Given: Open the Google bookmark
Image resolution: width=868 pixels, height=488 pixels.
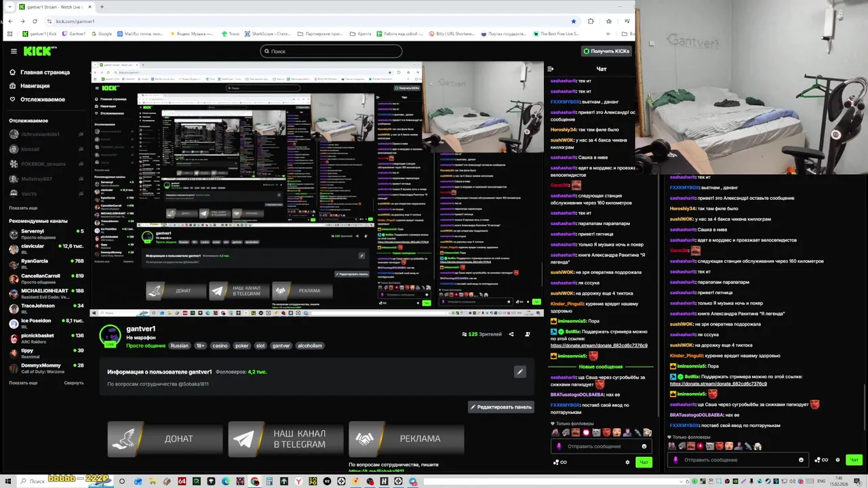Looking at the screenshot, I should [x=102, y=33].
